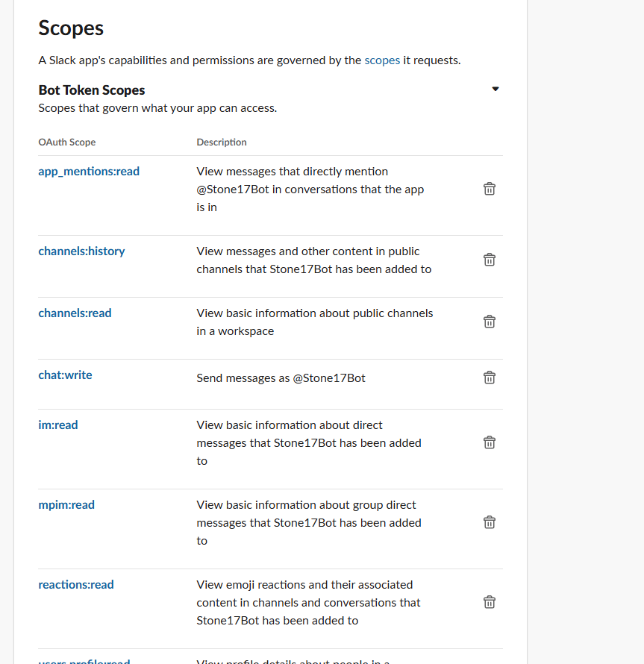Screen dimensions: 644x664
Task: Open the channels:read scope link
Action: [75, 313]
